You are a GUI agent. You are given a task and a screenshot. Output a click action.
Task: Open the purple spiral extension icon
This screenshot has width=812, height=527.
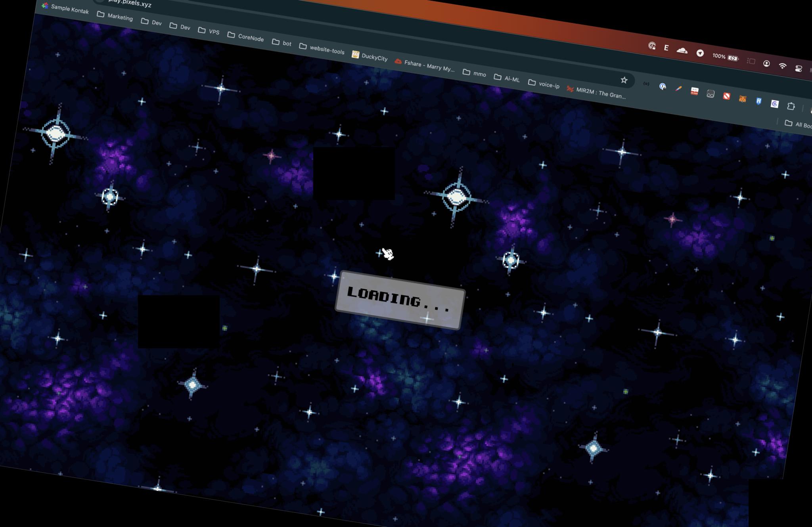[774, 104]
